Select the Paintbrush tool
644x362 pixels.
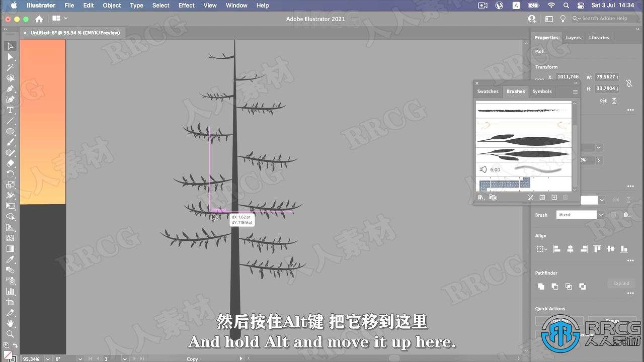pyautogui.click(x=10, y=142)
